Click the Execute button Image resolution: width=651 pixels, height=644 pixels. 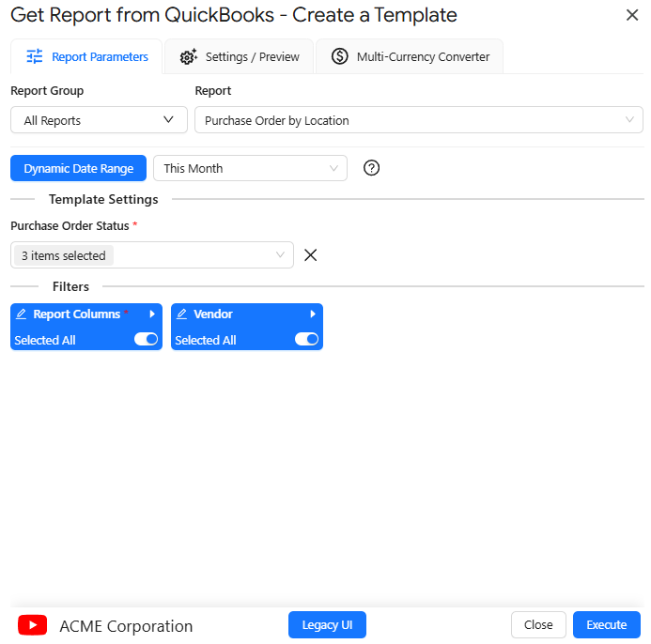(607, 624)
